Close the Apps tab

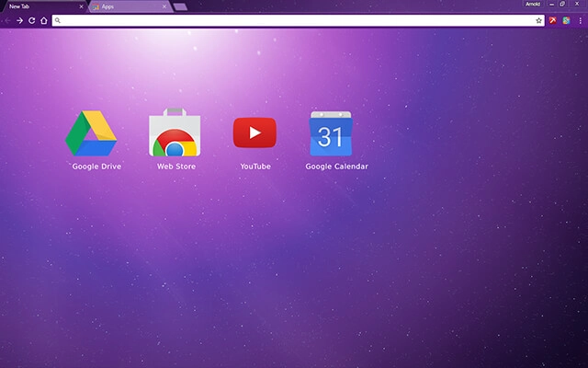pos(164,6)
